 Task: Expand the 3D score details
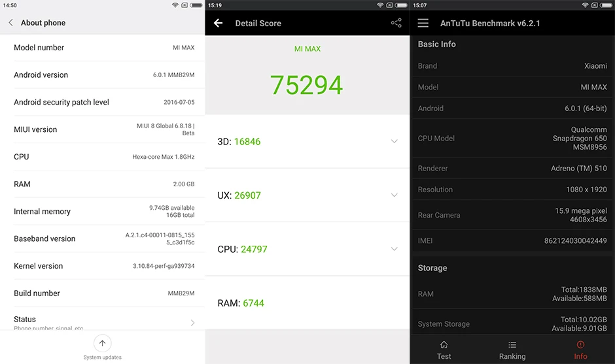point(394,141)
